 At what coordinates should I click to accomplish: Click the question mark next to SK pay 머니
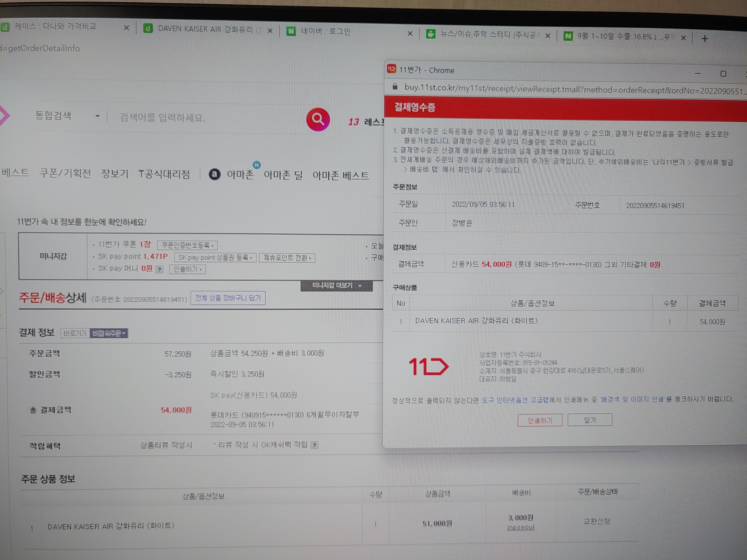click(160, 269)
